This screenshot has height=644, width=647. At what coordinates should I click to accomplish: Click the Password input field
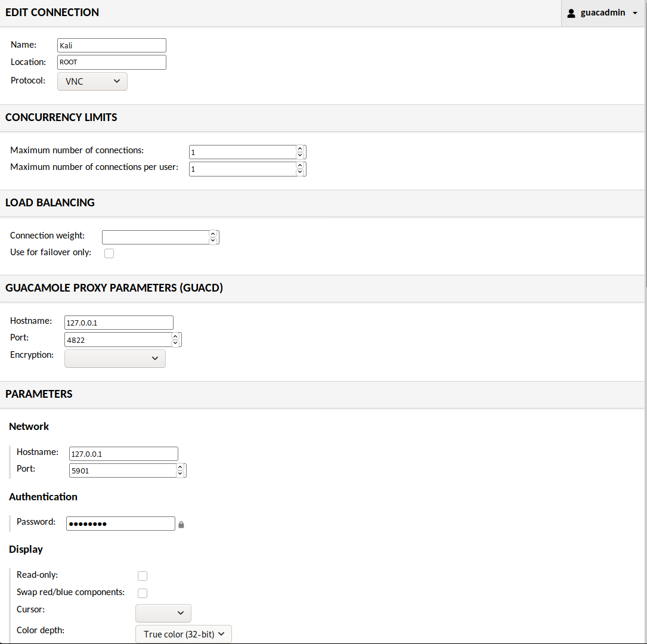pyautogui.click(x=120, y=524)
